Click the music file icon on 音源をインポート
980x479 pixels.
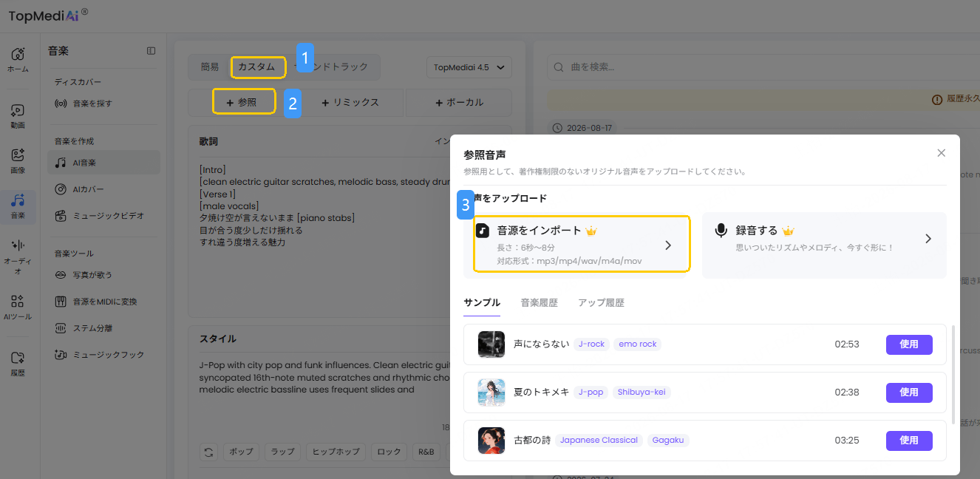(483, 231)
